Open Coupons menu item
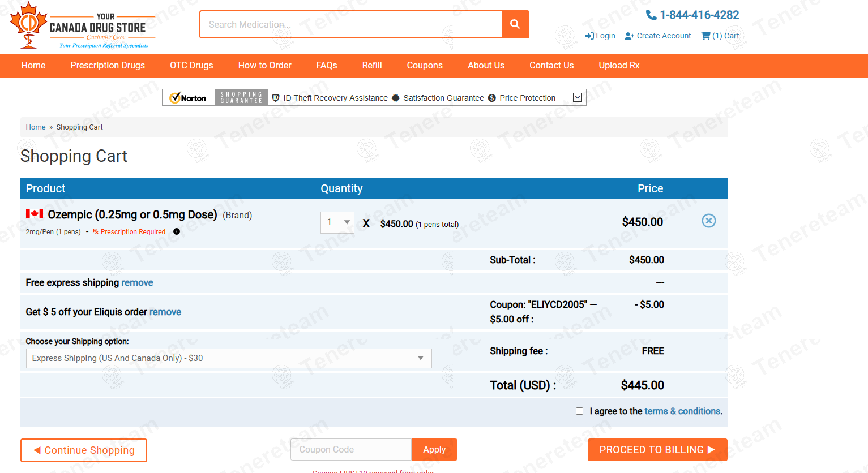The image size is (868, 473). 425,66
